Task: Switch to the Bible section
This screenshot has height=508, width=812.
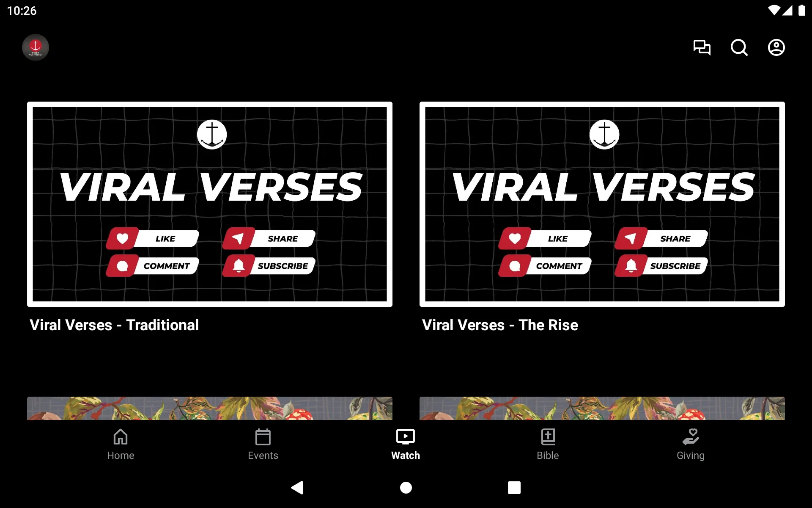Action: [548, 443]
